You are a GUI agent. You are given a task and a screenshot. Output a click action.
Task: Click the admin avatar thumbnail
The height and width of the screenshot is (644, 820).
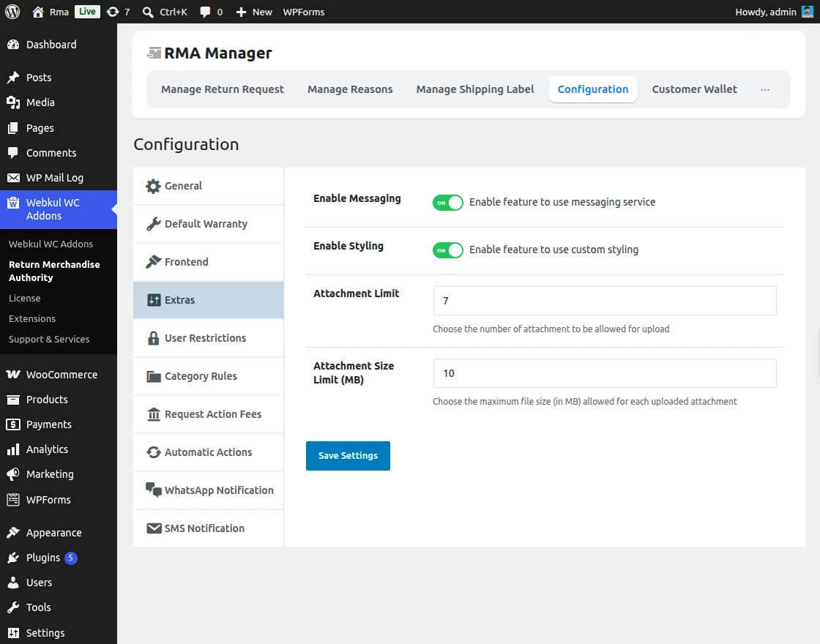[808, 12]
